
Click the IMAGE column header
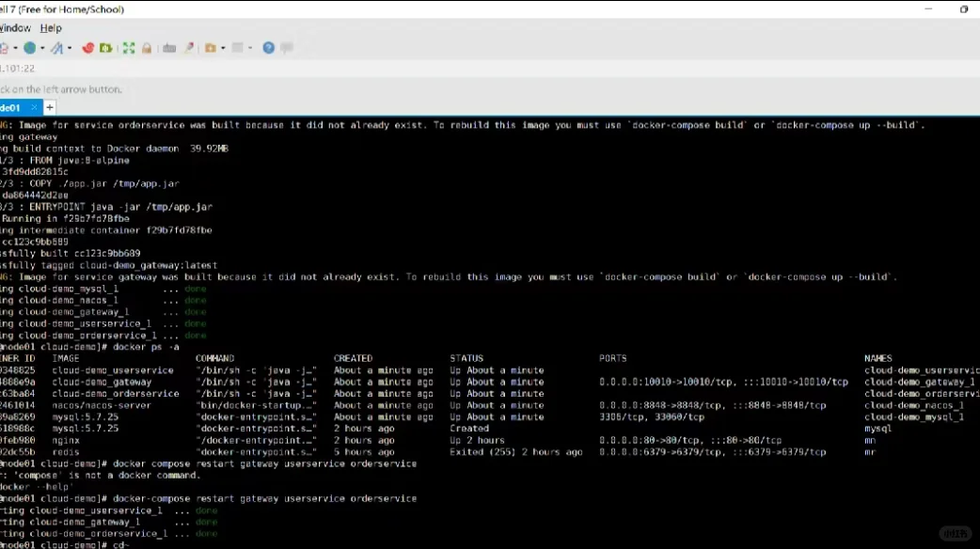click(x=66, y=358)
